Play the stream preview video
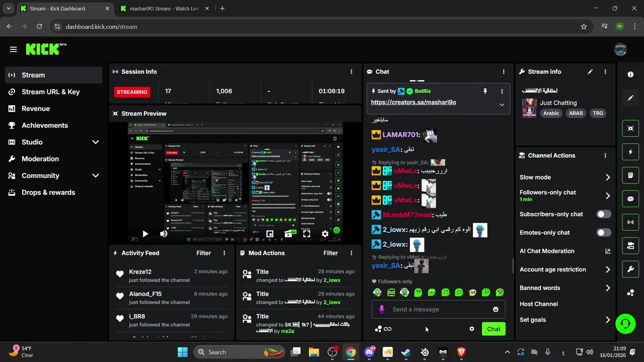 (x=145, y=234)
